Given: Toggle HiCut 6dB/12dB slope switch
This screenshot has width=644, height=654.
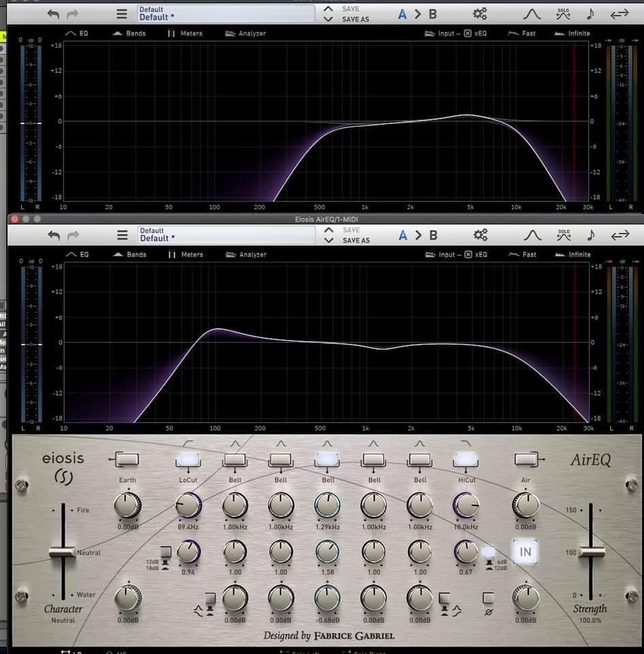Looking at the screenshot, I should click(489, 552).
